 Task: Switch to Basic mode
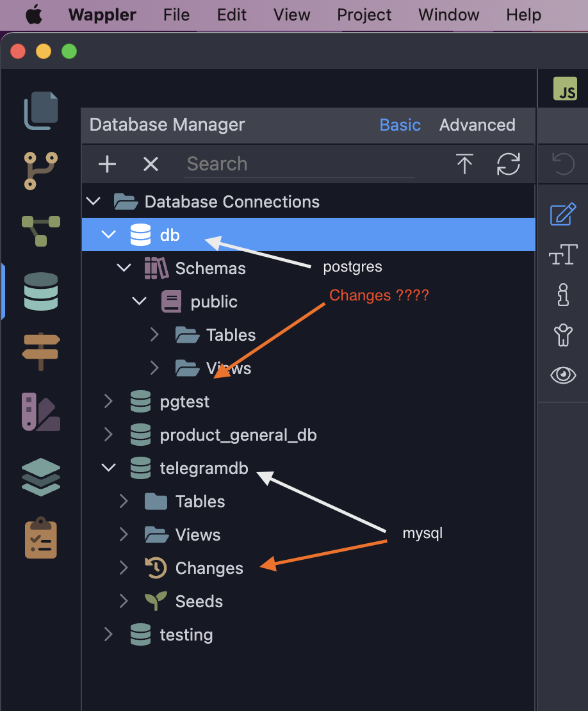click(x=400, y=125)
